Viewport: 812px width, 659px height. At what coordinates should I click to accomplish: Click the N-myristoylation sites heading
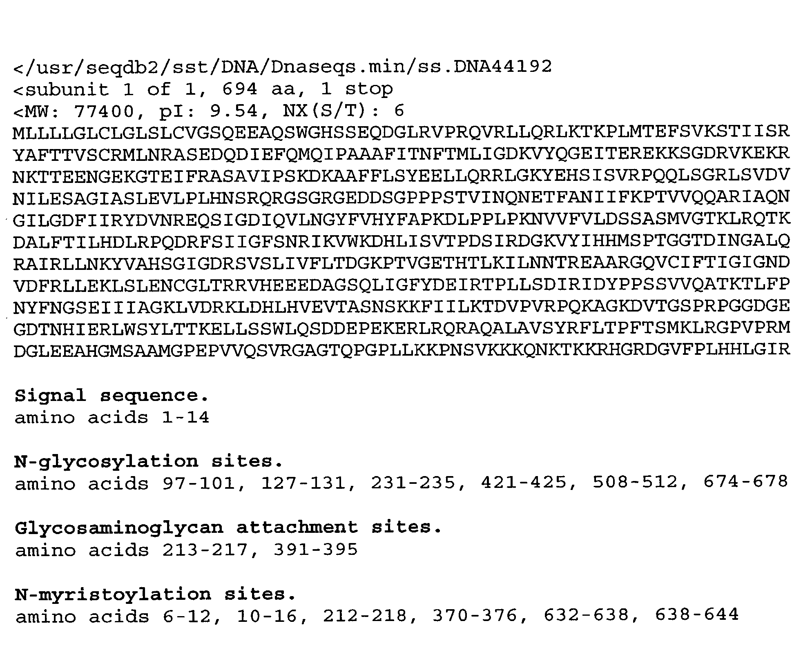[155, 594]
